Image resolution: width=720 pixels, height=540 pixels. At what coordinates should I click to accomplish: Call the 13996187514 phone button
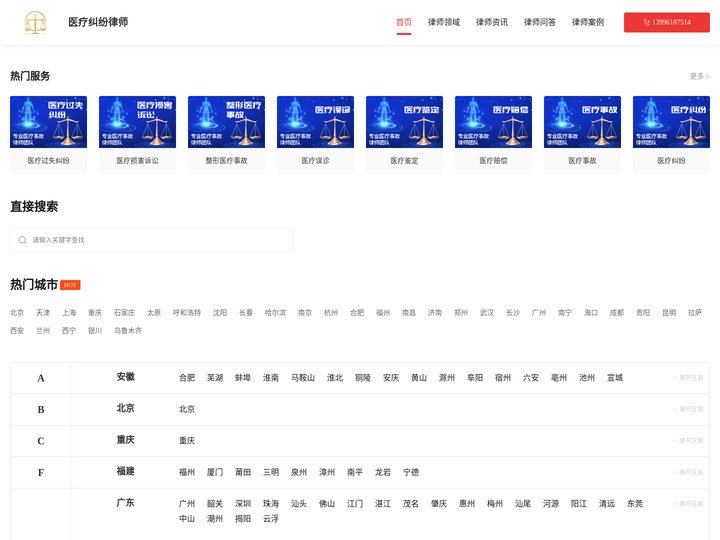click(666, 22)
